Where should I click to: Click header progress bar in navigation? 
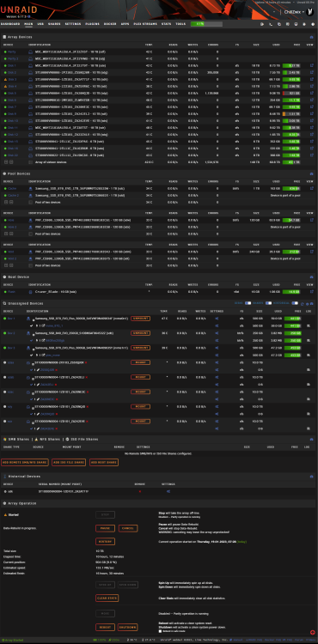point(206,24)
